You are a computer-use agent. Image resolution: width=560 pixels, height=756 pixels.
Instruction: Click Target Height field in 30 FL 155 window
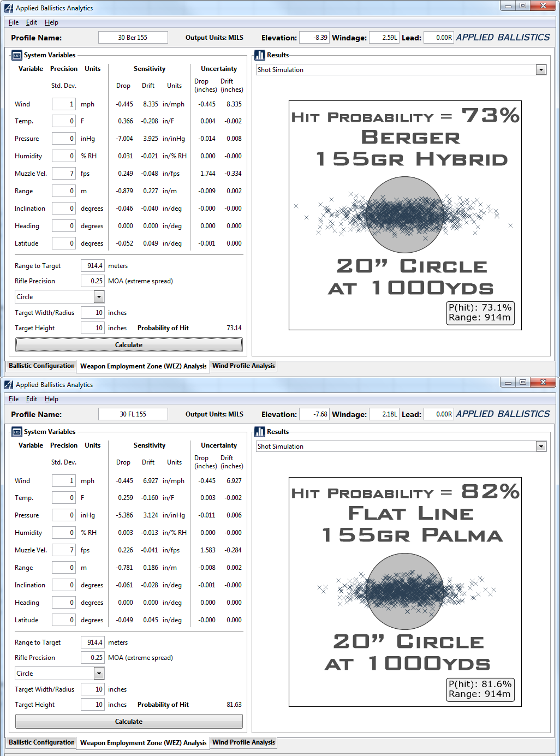(93, 705)
